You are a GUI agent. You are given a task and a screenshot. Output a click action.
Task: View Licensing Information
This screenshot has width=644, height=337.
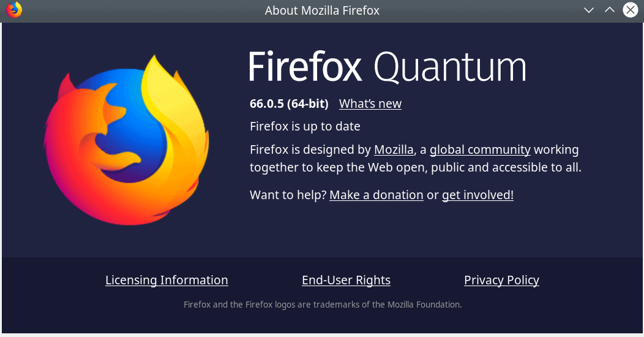167,280
